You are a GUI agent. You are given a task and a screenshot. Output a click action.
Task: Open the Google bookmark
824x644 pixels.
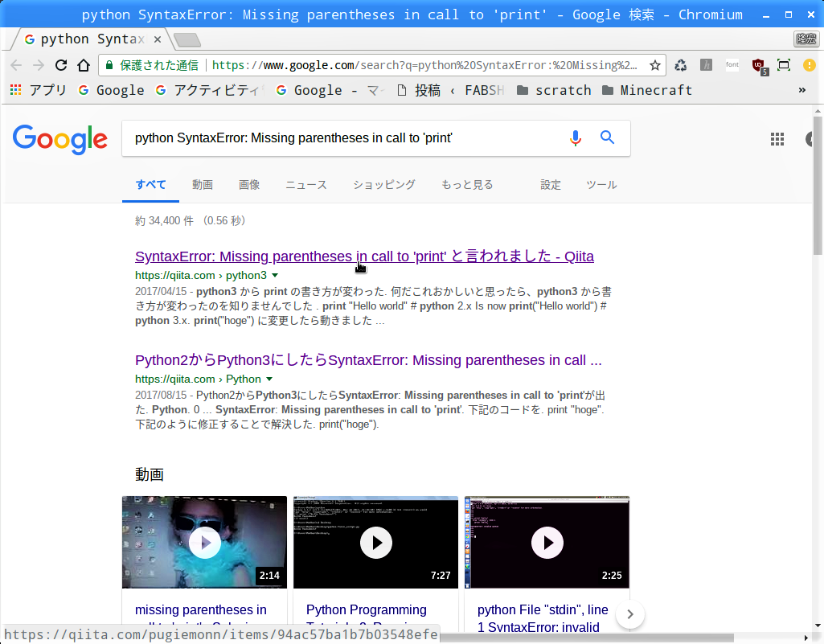(112, 90)
